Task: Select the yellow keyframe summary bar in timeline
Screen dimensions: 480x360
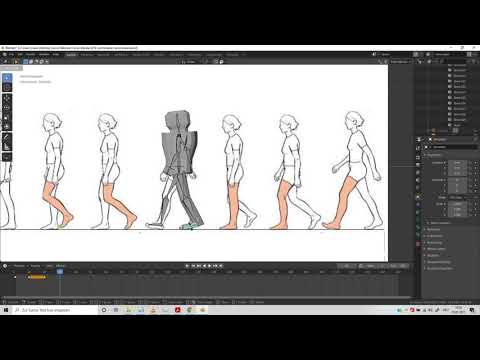Action: (37, 277)
